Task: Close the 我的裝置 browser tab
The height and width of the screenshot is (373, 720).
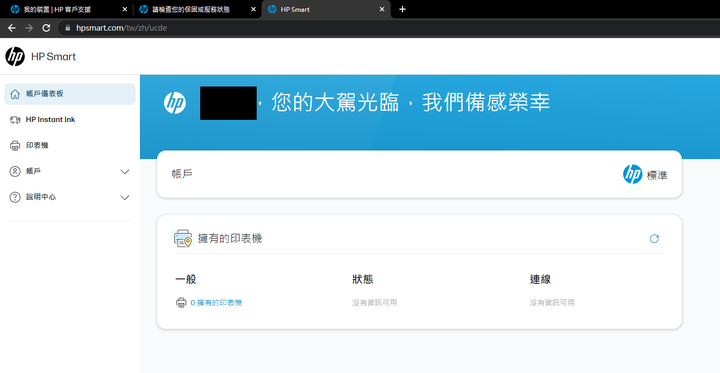Action: tap(124, 9)
